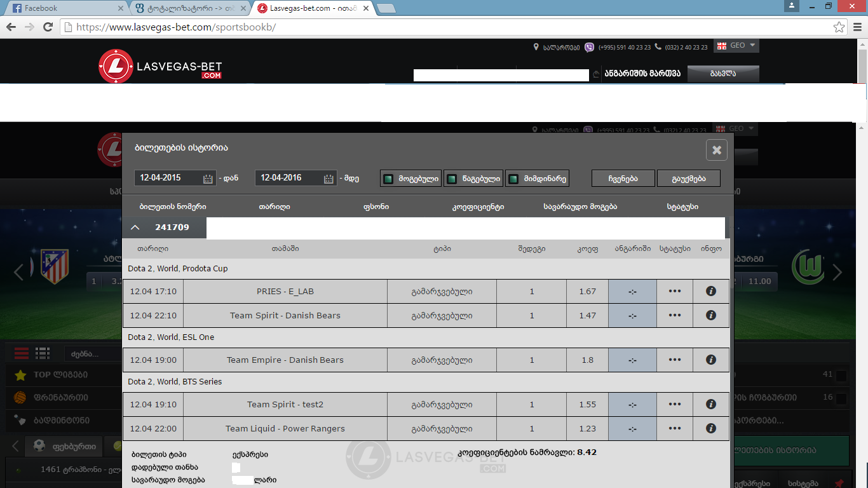Open a new browser tab

coord(386,8)
